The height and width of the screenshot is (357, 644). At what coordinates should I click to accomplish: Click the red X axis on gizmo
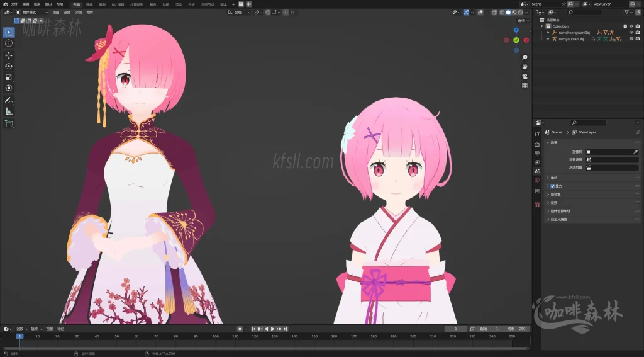pos(526,40)
